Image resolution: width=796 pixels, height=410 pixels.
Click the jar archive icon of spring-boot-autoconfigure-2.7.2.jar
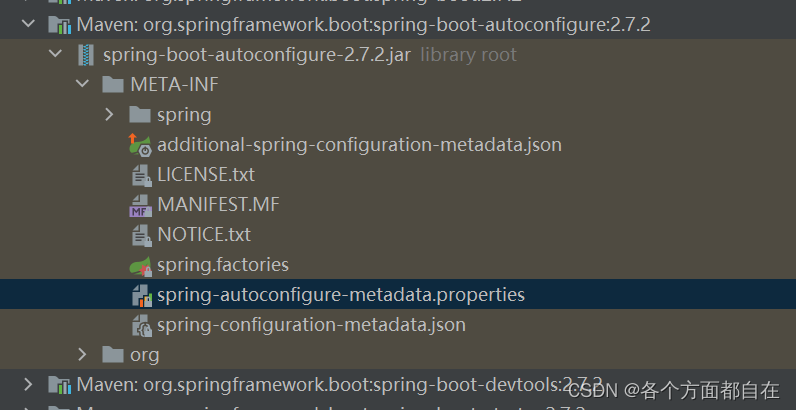(x=86, y=54)
